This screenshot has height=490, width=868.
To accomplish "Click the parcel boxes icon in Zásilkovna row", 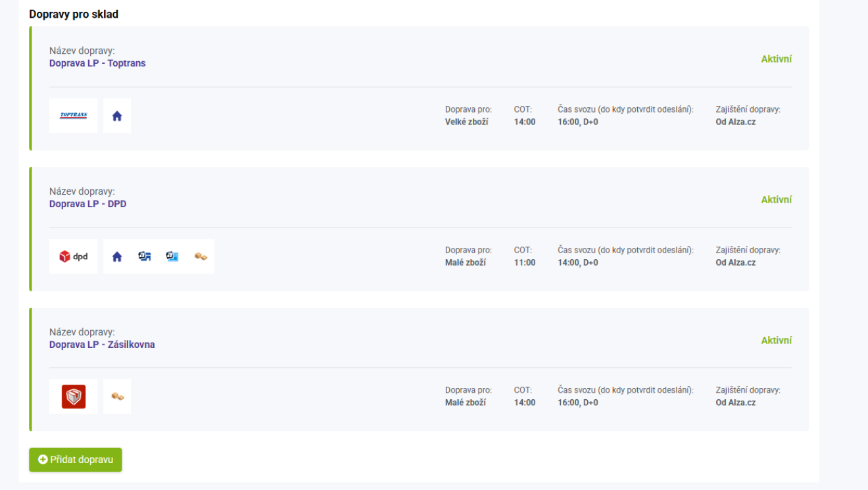I will (118, 397).
